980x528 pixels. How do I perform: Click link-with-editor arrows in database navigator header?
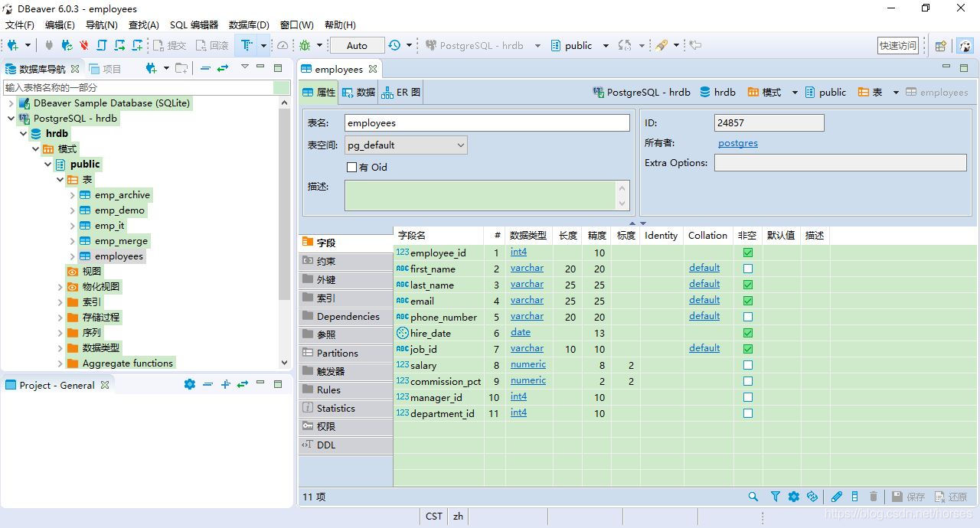point(223,69)
